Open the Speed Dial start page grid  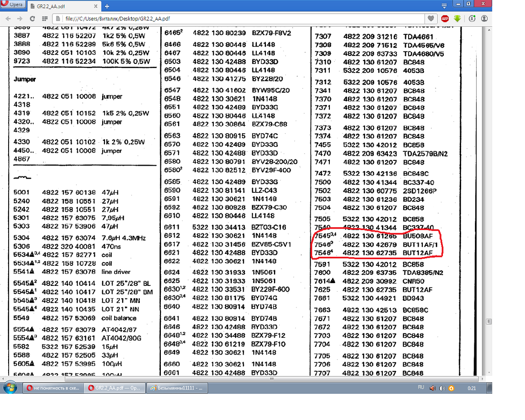pyautogui.click(x=45, y=19)
